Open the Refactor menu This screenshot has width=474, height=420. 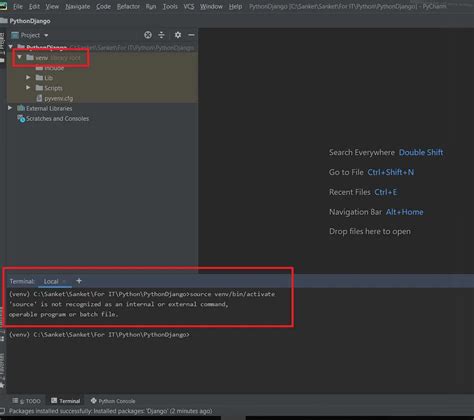128,7
